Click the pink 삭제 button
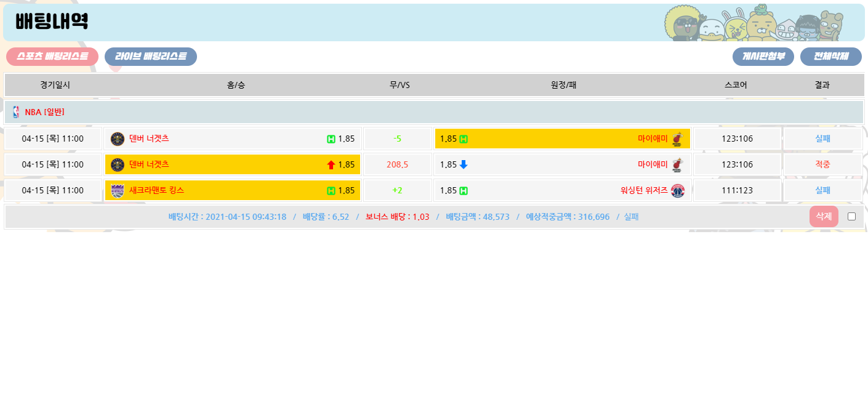The height and width of the screenshot is (399, 868). point(824,217)
